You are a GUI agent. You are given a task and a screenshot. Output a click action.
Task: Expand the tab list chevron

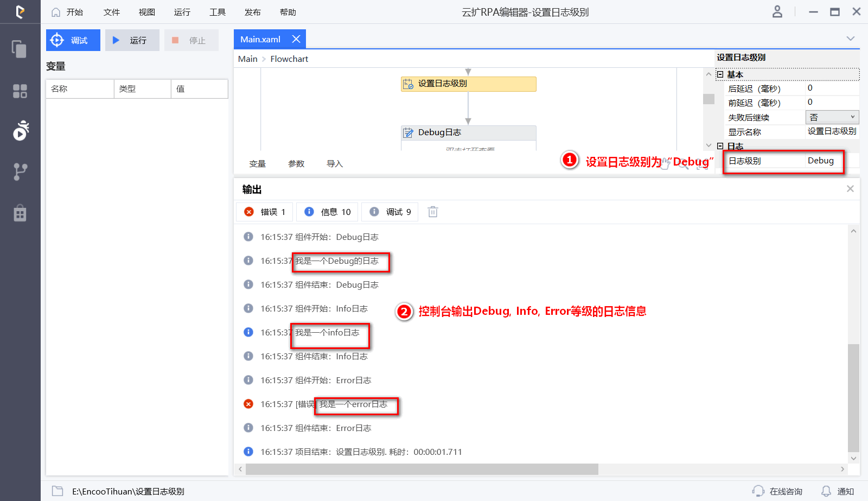[x=851, y=39]
